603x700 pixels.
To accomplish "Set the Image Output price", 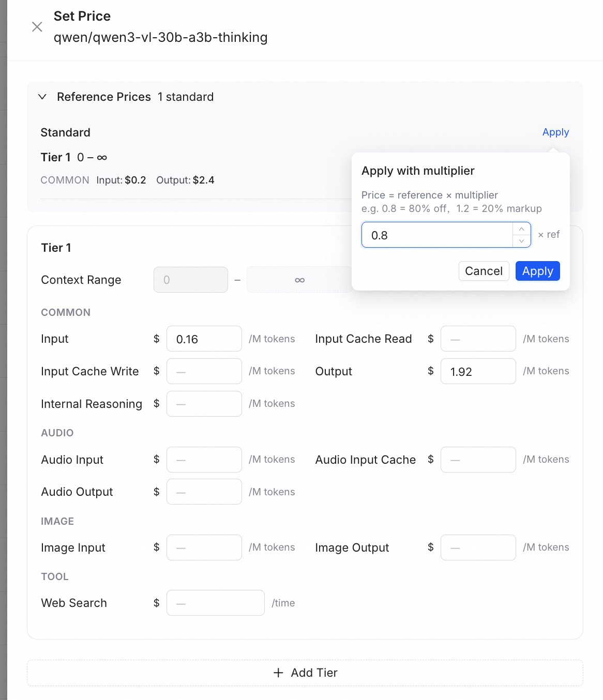I will (x=478, y=547).
